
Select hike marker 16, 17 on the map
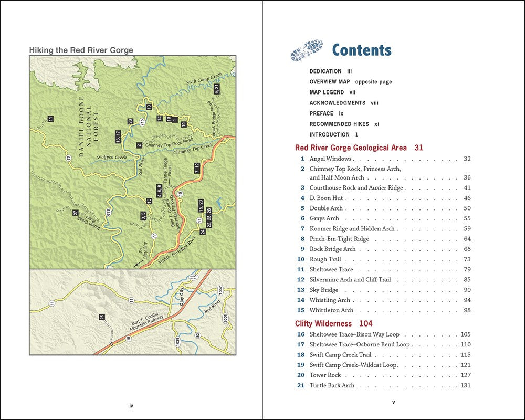click(118, 138)
